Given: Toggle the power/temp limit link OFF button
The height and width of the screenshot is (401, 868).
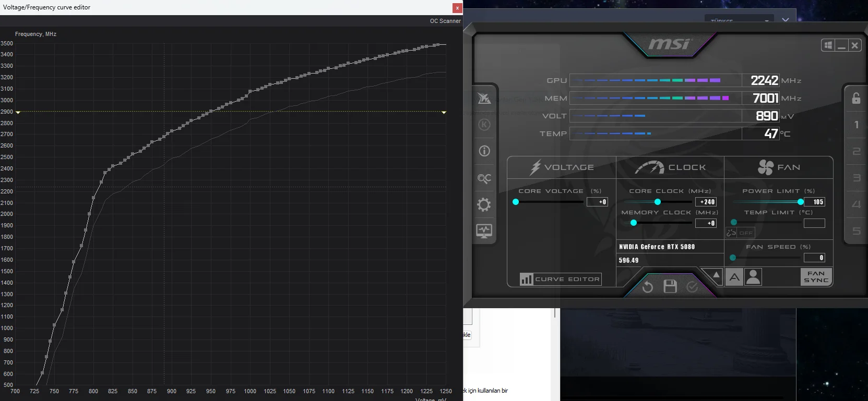Looking at the screenshot, I should pyautogui.click(x=740, y=233).
